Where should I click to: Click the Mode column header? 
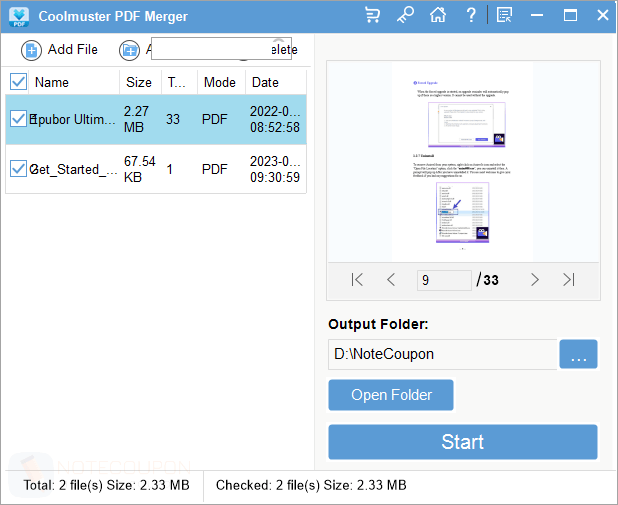(x=220, y=82)
